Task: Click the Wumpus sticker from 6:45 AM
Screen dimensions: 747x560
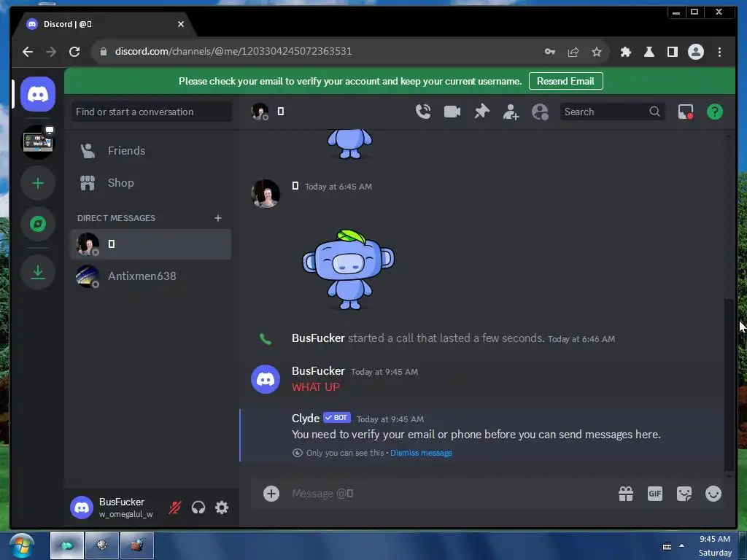Action: coord(349,269)
